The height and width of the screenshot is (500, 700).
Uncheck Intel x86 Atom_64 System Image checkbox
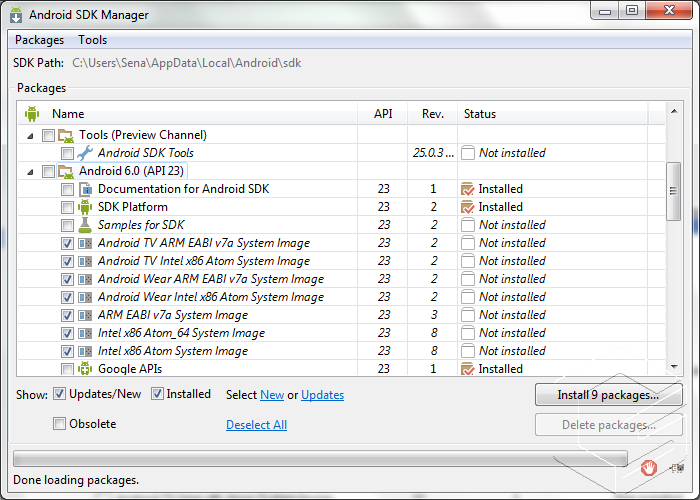click(67, 333)
